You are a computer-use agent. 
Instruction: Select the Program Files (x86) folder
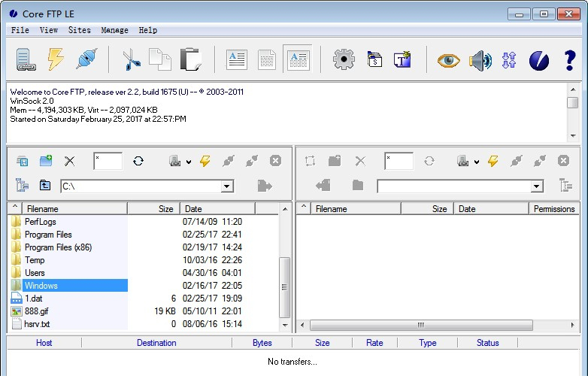tap(69, 247)
